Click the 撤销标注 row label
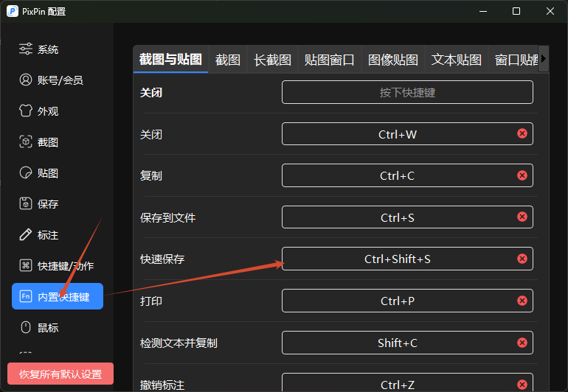The height and width of the screenshot is (392, 568). click(x=162, y=385)
